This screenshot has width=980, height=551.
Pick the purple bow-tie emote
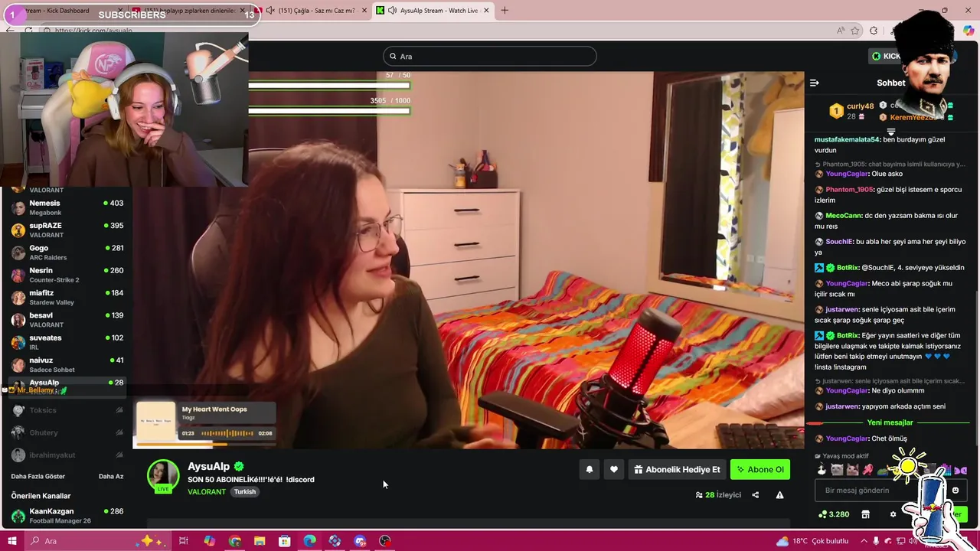tap(961, 470)
